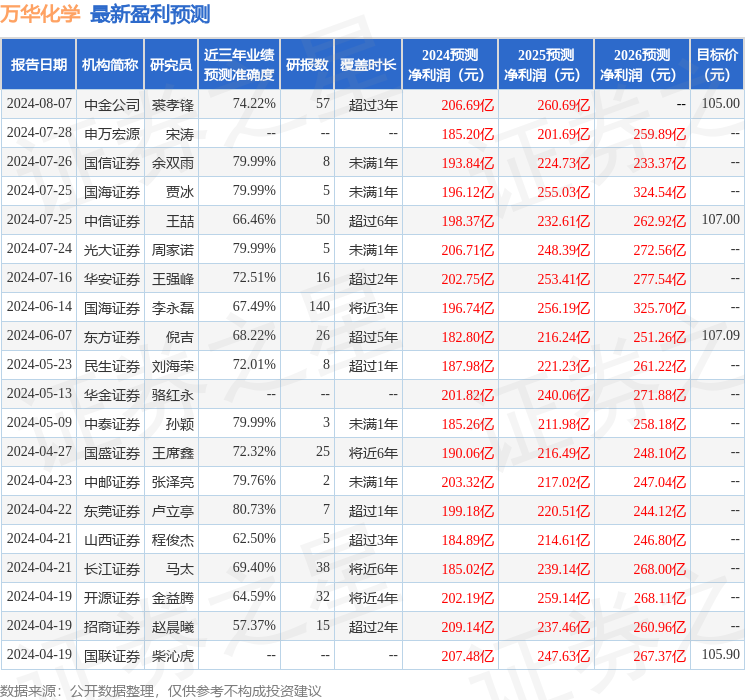Viewport: 745px width, 700px height.
Task: Click the institution 中泰证券
Action: [x=112, y=424]
